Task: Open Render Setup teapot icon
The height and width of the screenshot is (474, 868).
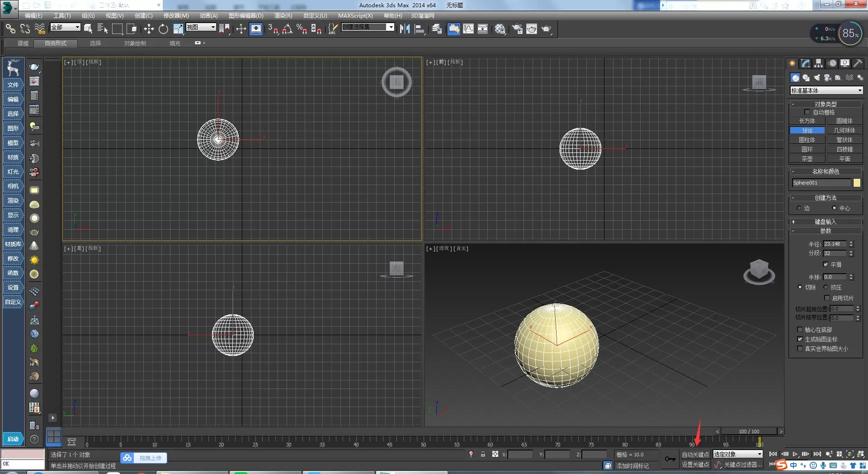Action: (x=517, y=29)
